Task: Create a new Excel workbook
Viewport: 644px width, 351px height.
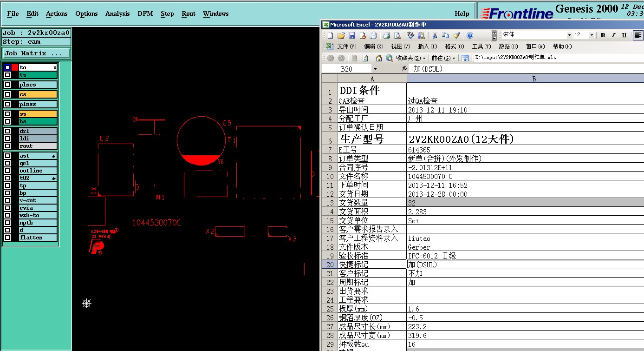Action: [330, 35]
